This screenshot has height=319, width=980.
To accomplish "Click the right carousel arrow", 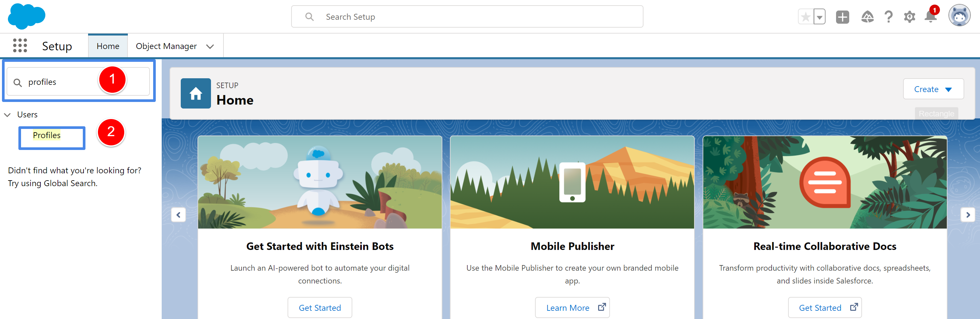I will (968, 214).
